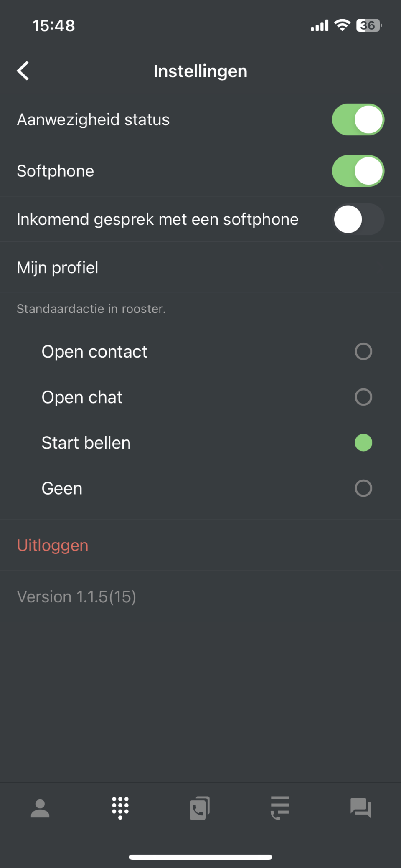Select the Open chat option
The width and height of the screenshot is (401, 868).
363,397
